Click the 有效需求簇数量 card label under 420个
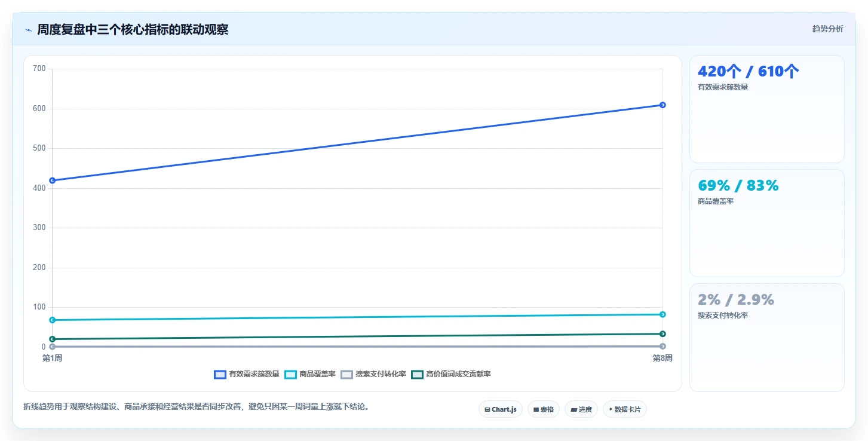The height and width of the screenshot is (441, 868). [x=723, y=87]
